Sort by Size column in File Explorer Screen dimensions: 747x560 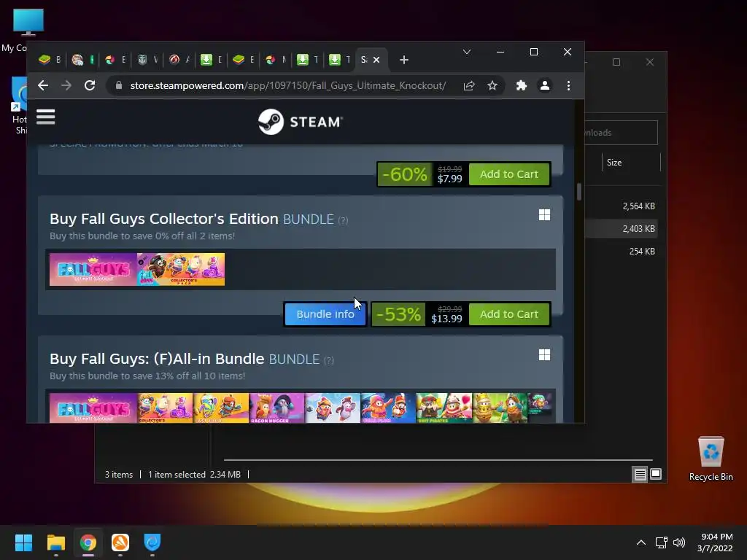pyautogui.click(x=614, y=163)
